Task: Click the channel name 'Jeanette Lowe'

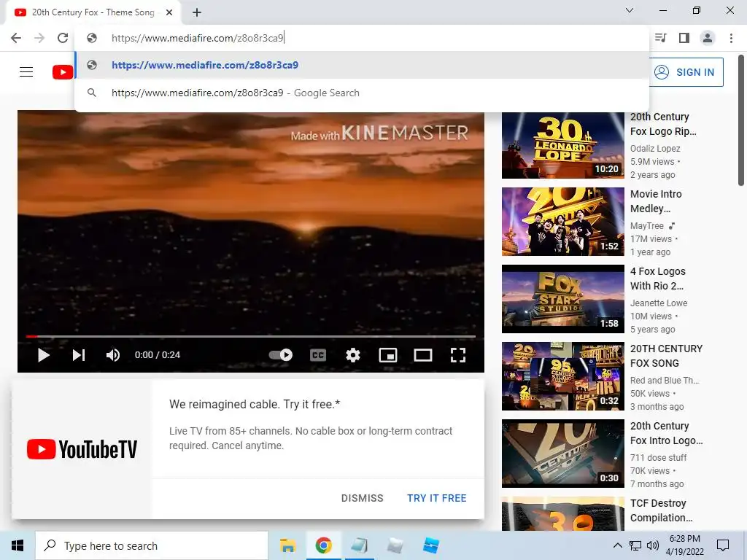Action: point(659,303)
